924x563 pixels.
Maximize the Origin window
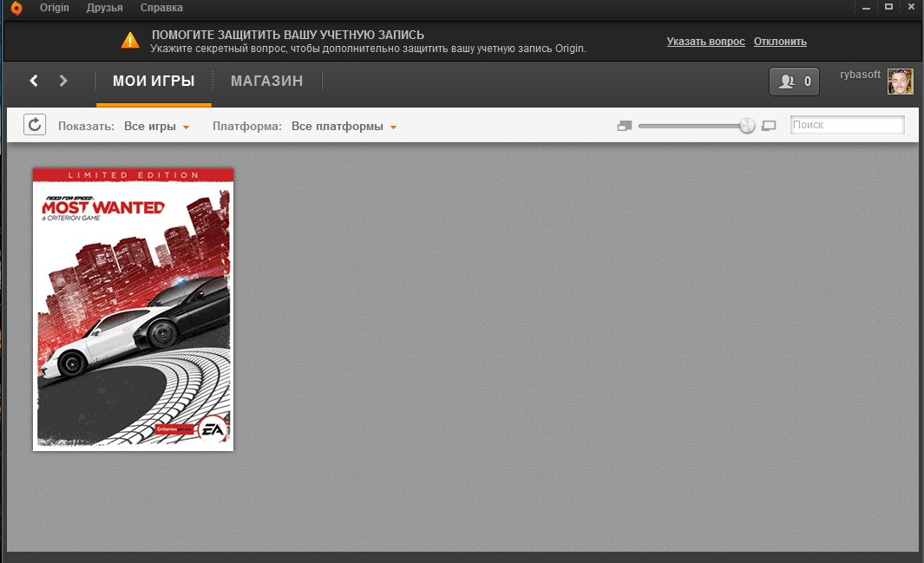[x=888, y=7]
